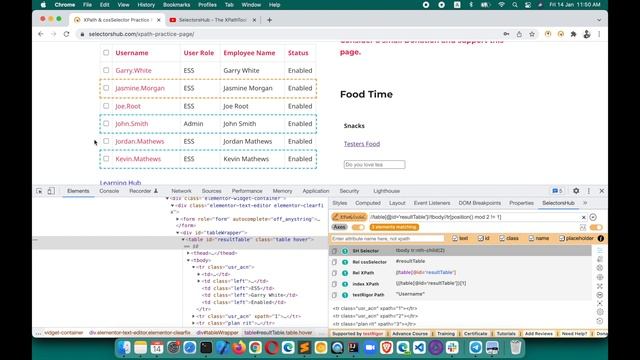Expand the tr class="plan rit" node
Viewport: 640px width, 360px height.
[193, 323]
